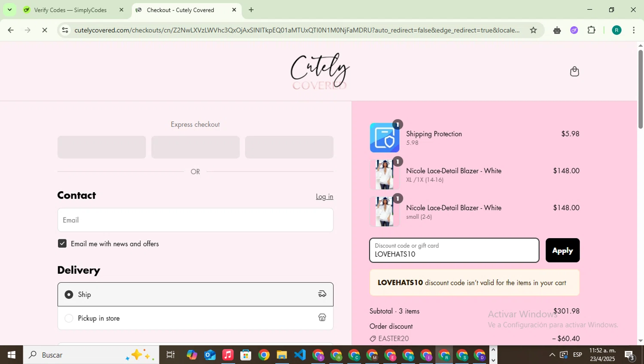Click the small (2-6) Nicole Blazer thumbnail
The width and height of the screenshot is (644, 364).
(x=385, y=211)
